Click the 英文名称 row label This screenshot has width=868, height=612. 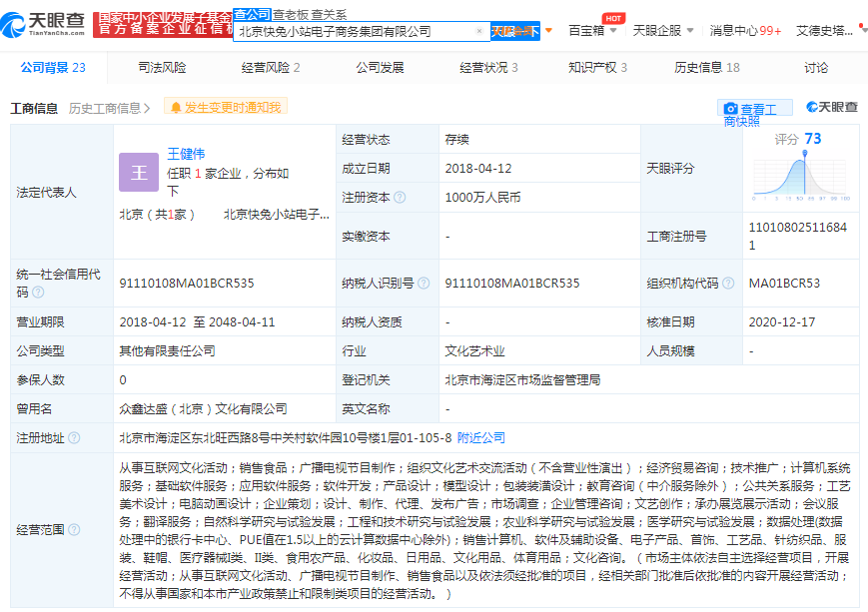pos(366,409)
